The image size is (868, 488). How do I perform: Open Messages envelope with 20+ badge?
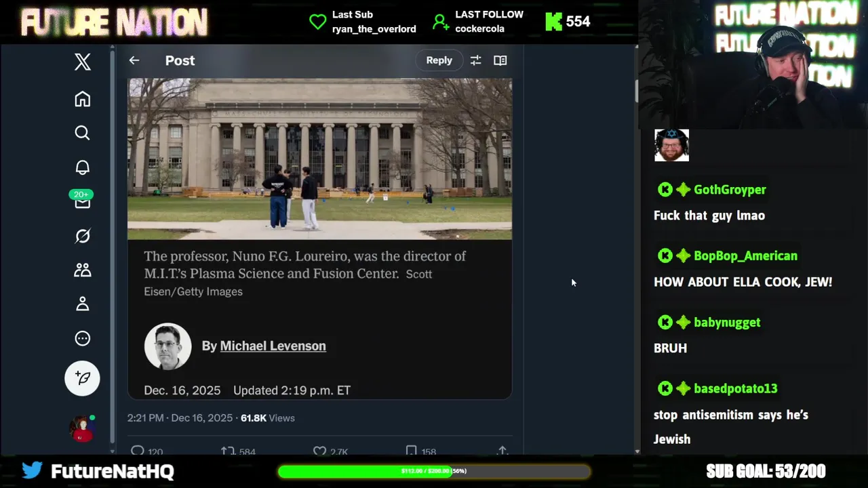(82, 200)
